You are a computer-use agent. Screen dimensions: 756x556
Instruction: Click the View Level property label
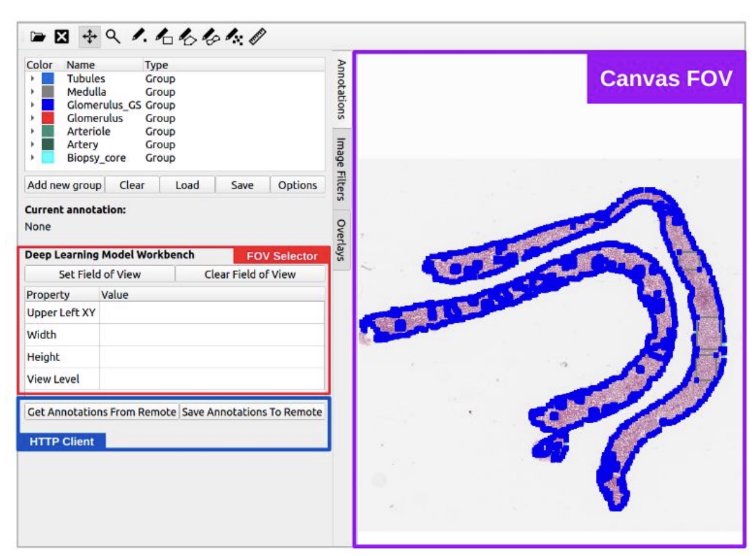coord(53,379)
